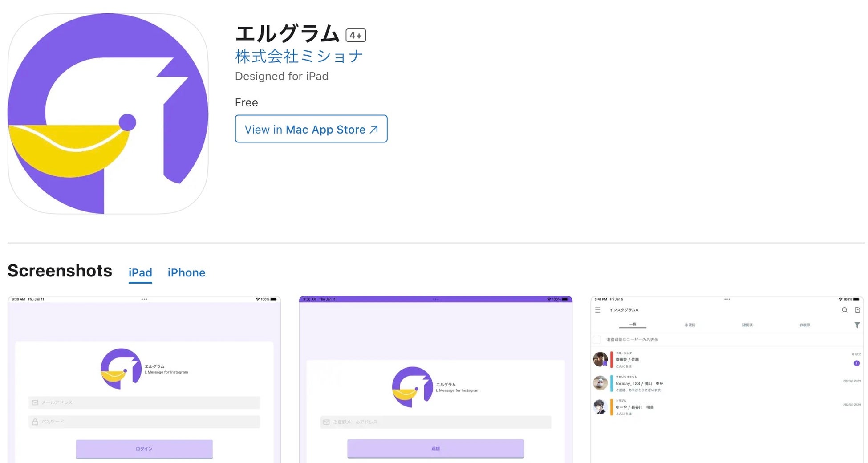Click the マガジンコメント tag label
868x463 pixels.
tap(626, 377)
